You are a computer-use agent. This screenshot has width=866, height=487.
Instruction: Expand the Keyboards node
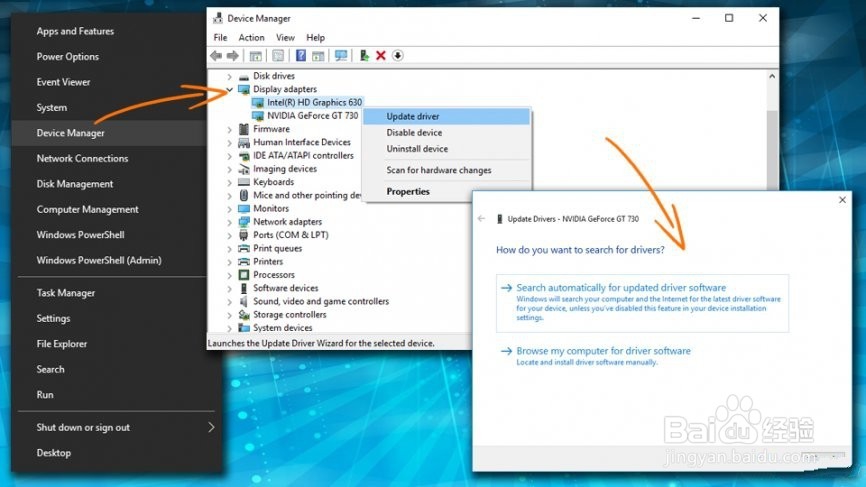(x=229, y=182)
